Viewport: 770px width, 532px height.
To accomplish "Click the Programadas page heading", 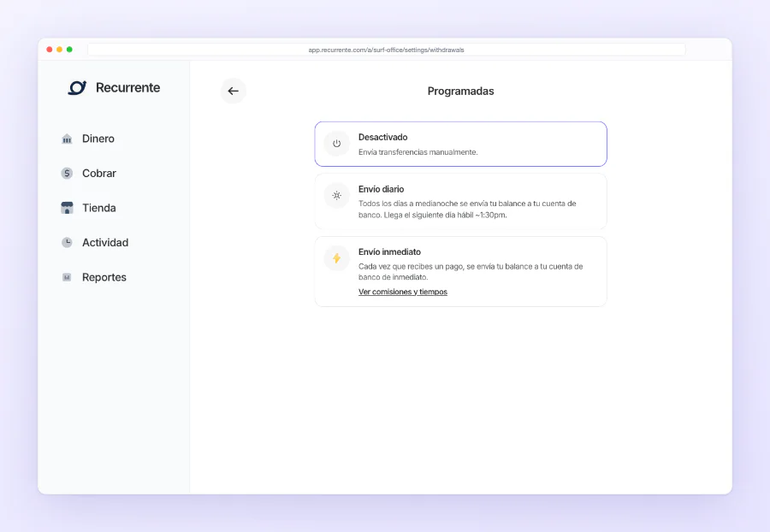I will (x=460, y=91).
